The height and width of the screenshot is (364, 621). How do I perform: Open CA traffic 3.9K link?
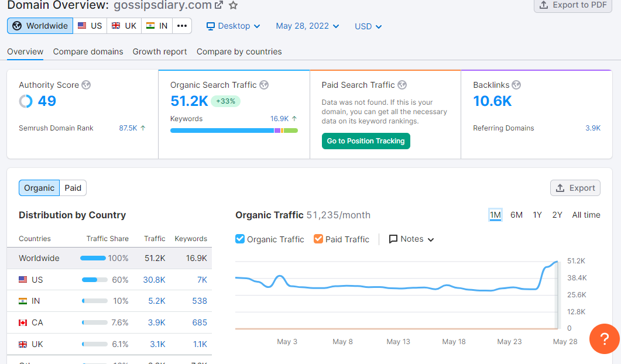(157, 322)
